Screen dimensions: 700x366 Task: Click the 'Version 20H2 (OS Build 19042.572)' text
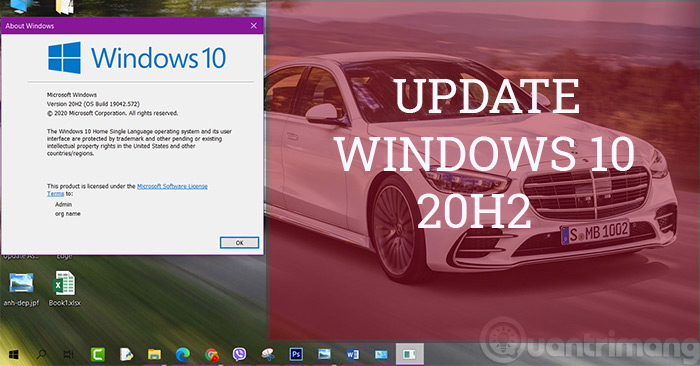coord(93,104)
